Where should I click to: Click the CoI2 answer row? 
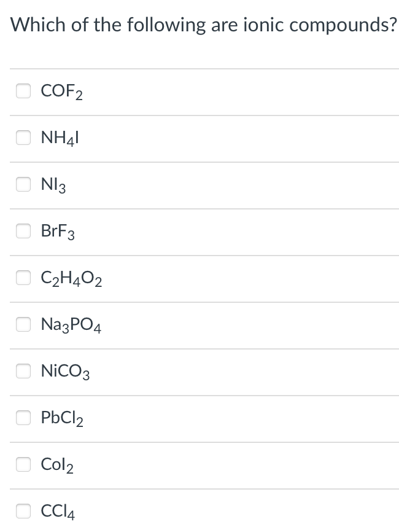[x=56, y=464]
